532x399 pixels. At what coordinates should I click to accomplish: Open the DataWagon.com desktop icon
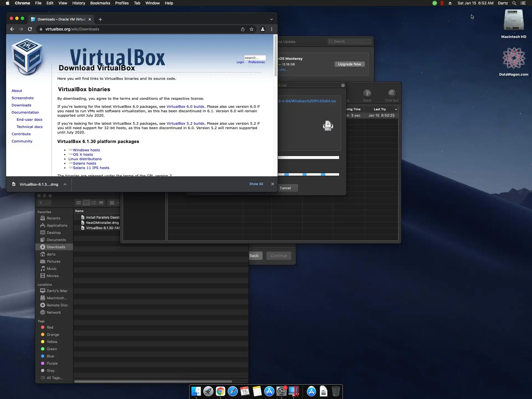pos(513,59)
